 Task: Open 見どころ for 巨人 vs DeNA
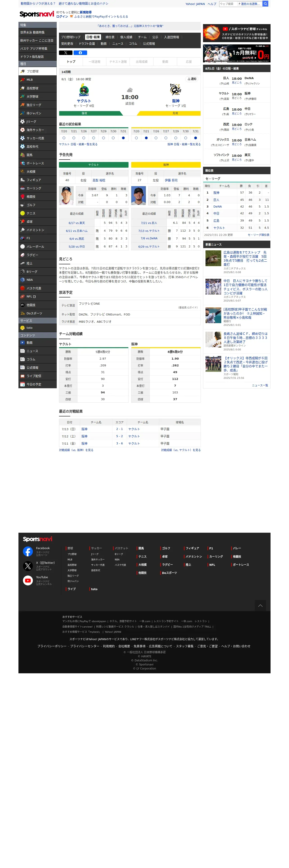pyautogui.click(x=237, y=82)
